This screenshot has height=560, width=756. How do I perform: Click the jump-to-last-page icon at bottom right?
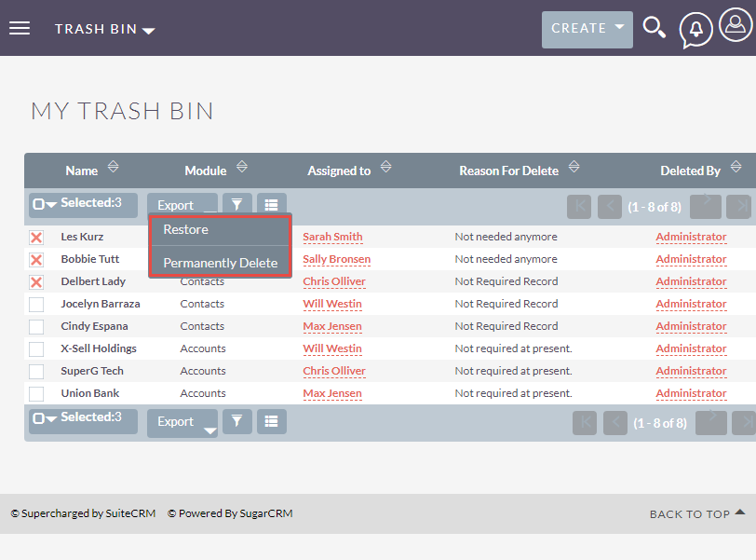click(x=740, y=422)
